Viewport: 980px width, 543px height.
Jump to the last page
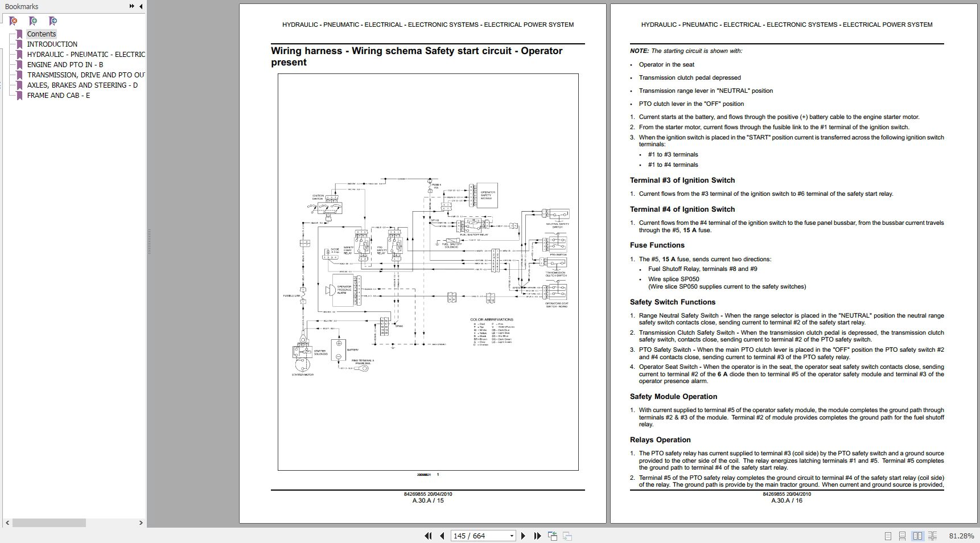[537, 536]
